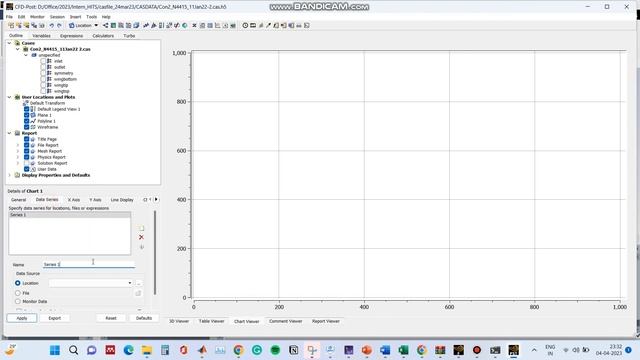Click the Defaults button
This screenshot has width=640, height=360.
[x=144, y=318]
